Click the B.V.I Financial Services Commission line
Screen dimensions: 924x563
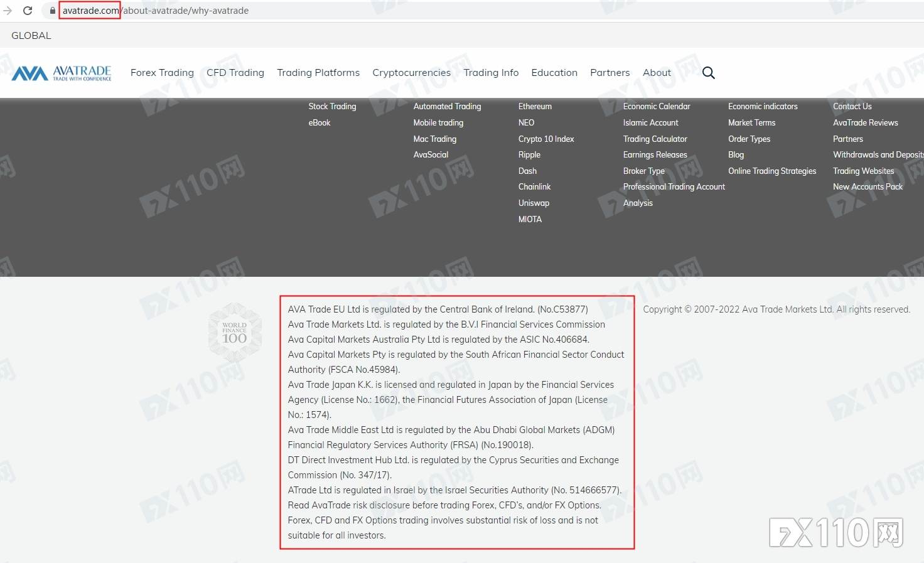(446, 324)
